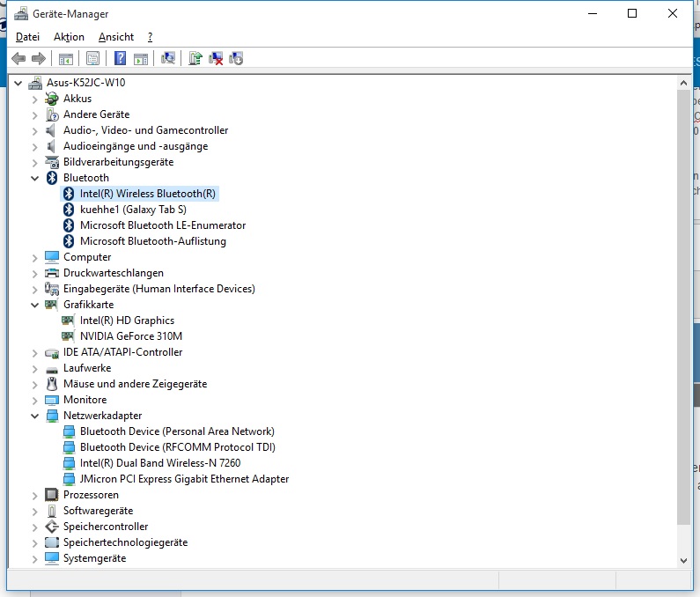The image size is (700, 597).
Task: Click the Netzwerkadapter category icon
Action: (x=52, y=416)
